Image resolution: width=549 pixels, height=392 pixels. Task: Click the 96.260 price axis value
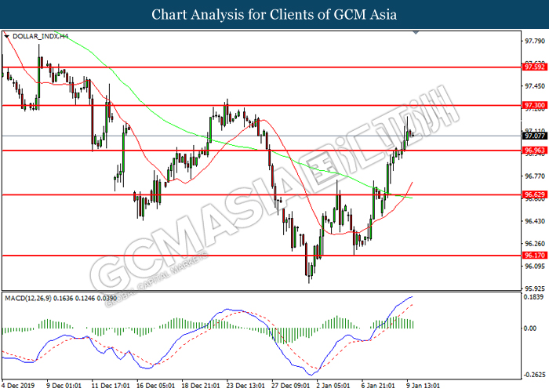pos(535,244)
